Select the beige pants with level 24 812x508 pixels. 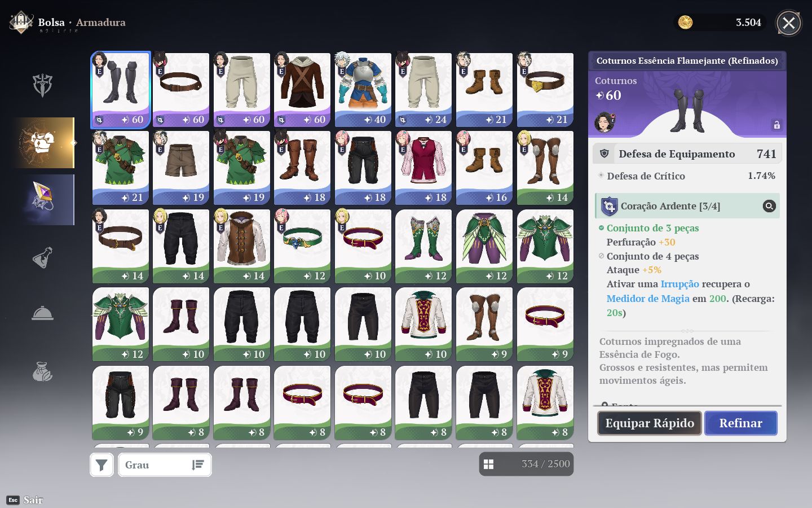423,90
